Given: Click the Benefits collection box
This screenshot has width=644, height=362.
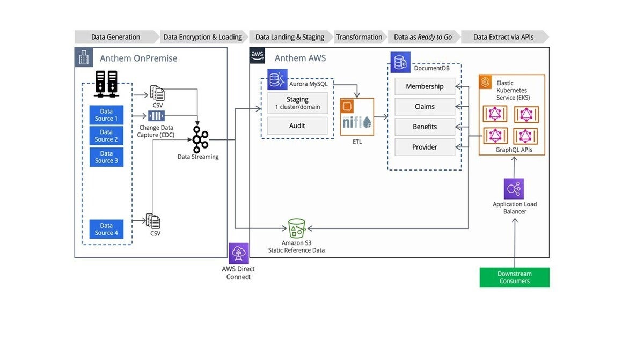Looking at the screenshot, I should click(x=425, y=127).
